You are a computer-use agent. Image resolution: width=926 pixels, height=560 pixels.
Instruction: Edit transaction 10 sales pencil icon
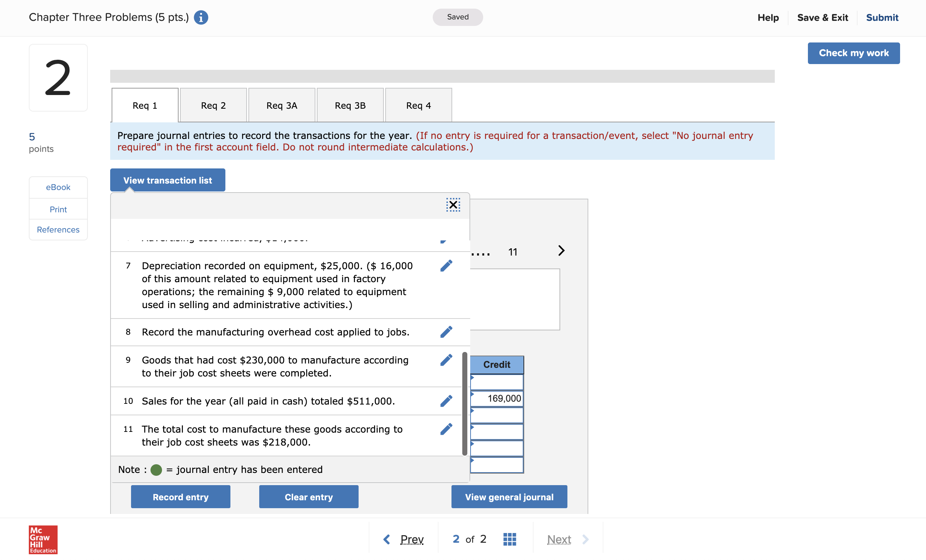click(x=446, y=401)
